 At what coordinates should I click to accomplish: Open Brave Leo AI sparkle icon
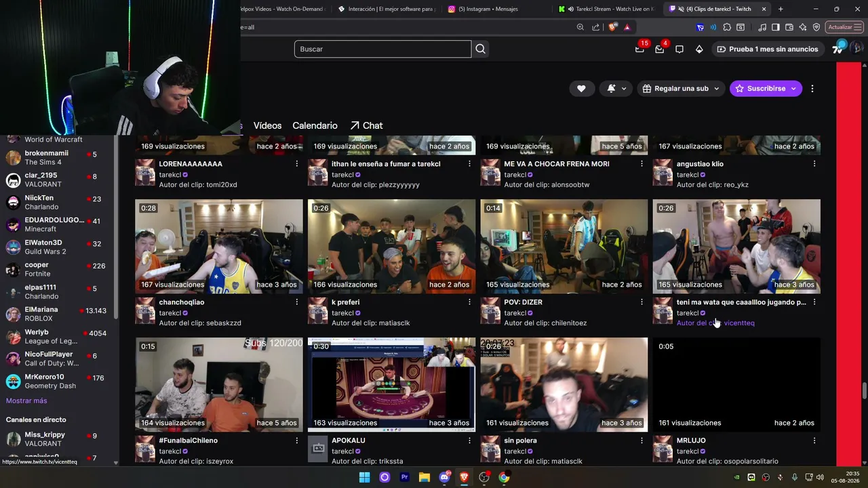click(x=803, y=27)
